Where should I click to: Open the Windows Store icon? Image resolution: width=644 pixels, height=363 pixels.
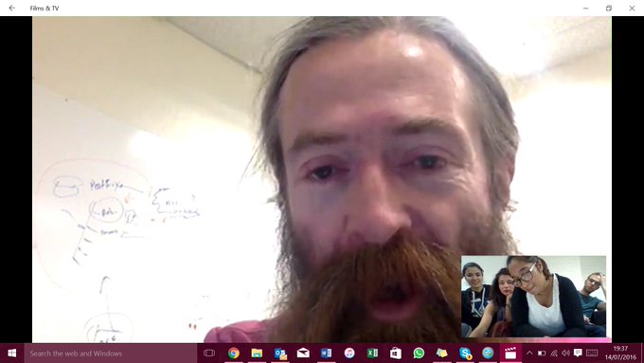(x=396, y=354)
